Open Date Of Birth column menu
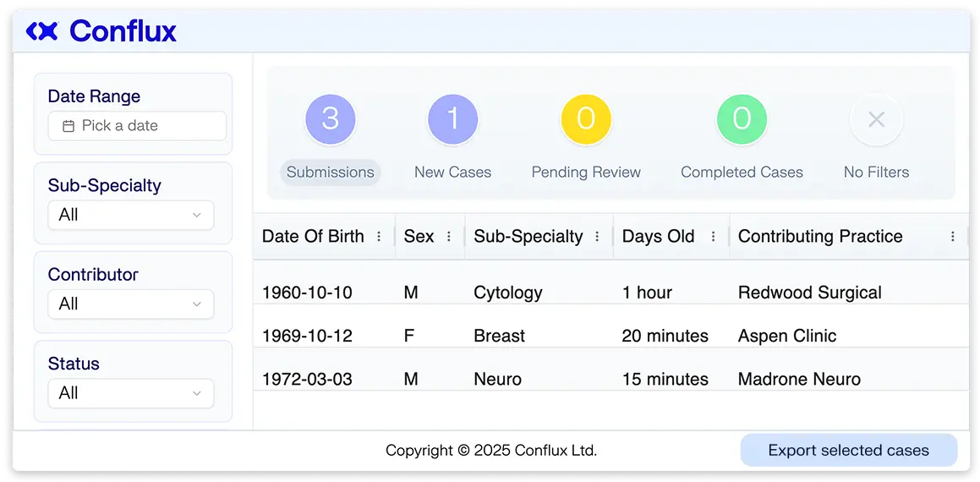Screen dimensions: 980x482 tap(379, 237)
